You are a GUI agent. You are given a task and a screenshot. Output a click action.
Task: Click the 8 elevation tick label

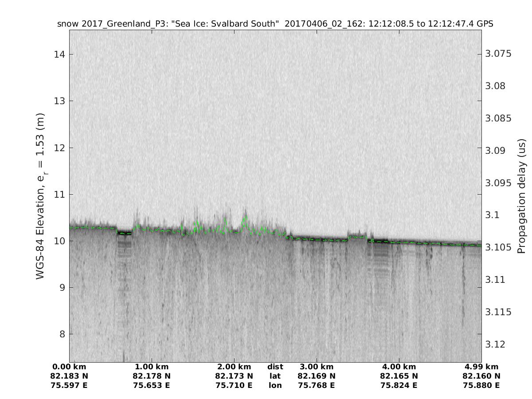[x=62, y=334]
